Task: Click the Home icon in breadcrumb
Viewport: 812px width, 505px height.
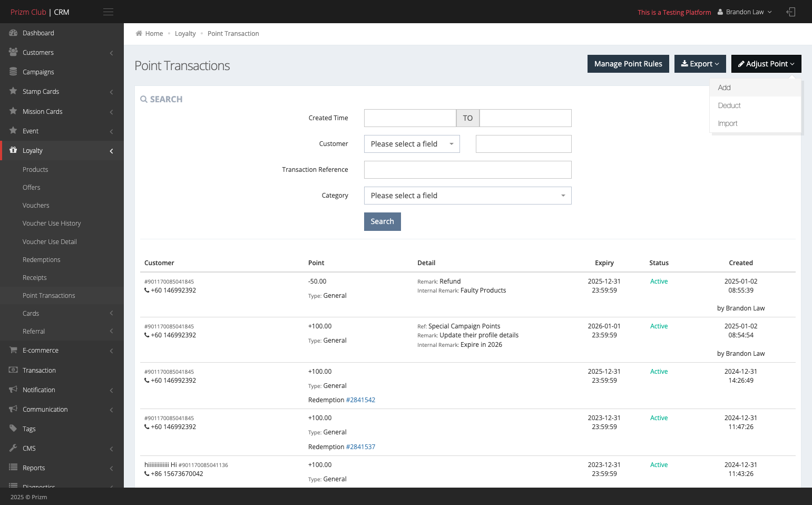Action: [x=139, y=33]
